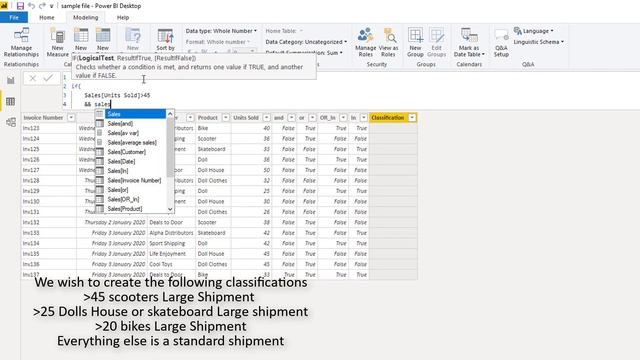
Task: Choose Sales[Product] suggestion
Action: point(131,209)
